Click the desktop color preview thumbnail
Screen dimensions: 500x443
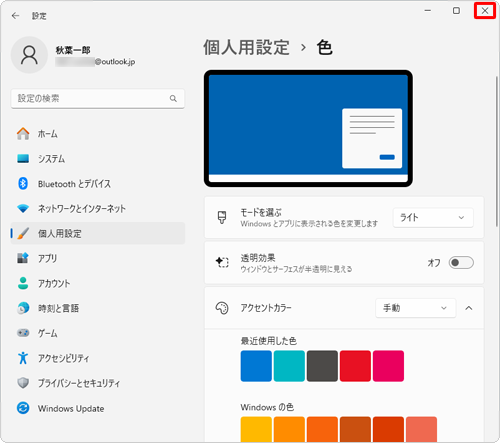308,128
